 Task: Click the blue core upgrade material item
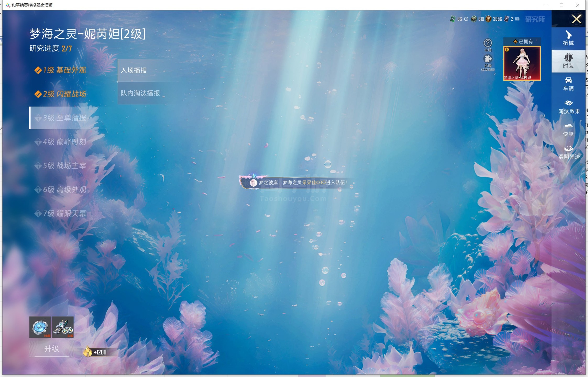click(40, 327)
